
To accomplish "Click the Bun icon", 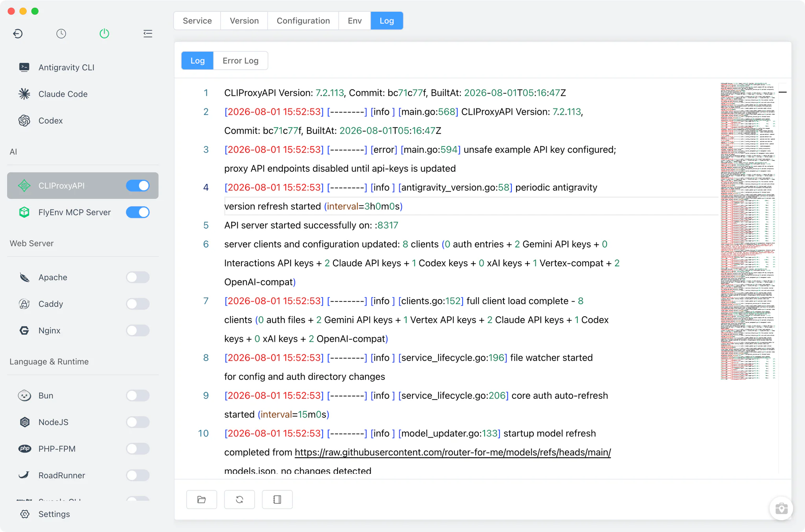I will pos(24,396).
